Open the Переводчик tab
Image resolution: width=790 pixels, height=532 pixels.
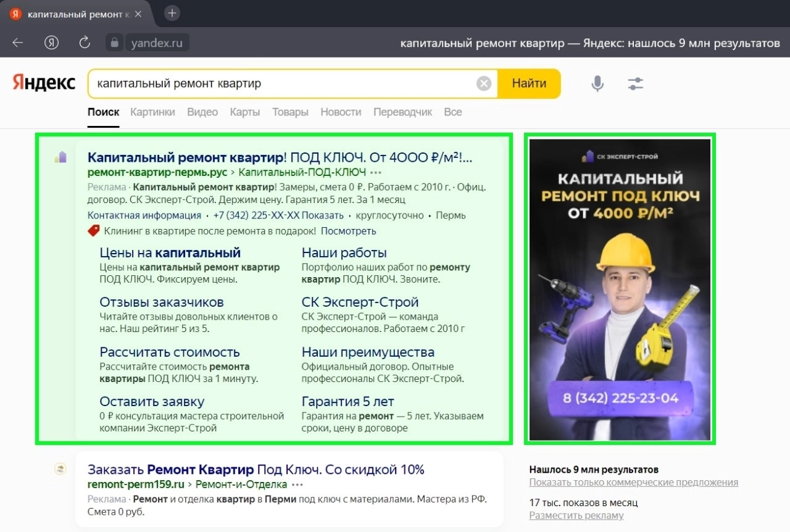[403, 112]
